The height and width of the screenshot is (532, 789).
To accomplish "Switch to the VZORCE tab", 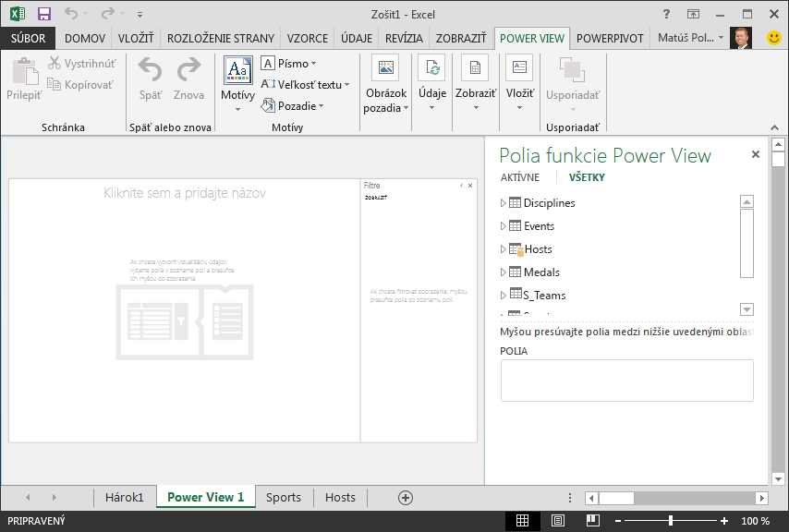I will click(307, 38).
